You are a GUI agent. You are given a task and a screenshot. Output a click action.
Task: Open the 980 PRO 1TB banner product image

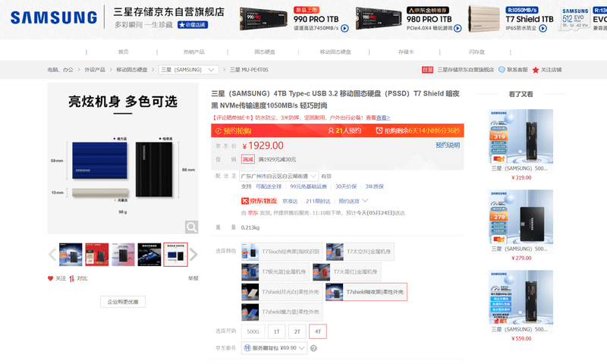click(378, 18)
